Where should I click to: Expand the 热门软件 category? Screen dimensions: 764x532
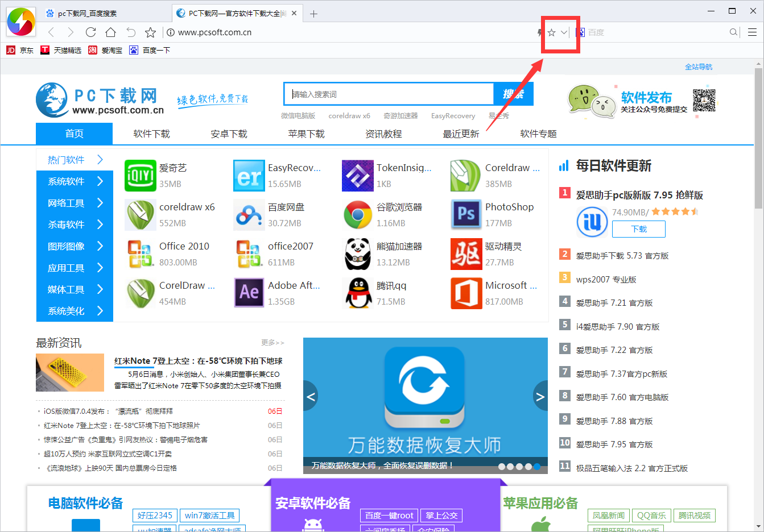point(75,160)
